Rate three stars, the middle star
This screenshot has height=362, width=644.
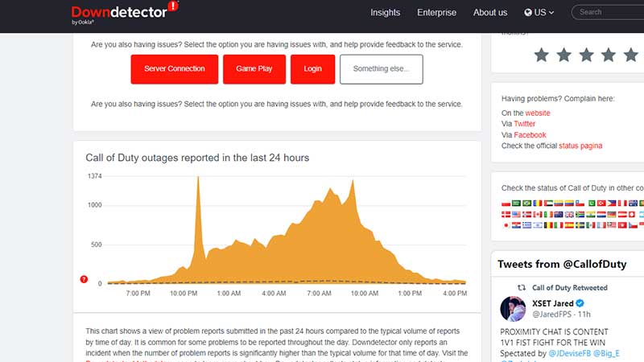pyautogui.click(x=587, y=55)
